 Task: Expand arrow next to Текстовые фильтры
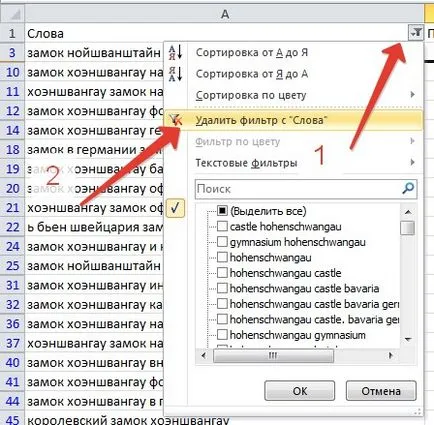pos(413,162)
